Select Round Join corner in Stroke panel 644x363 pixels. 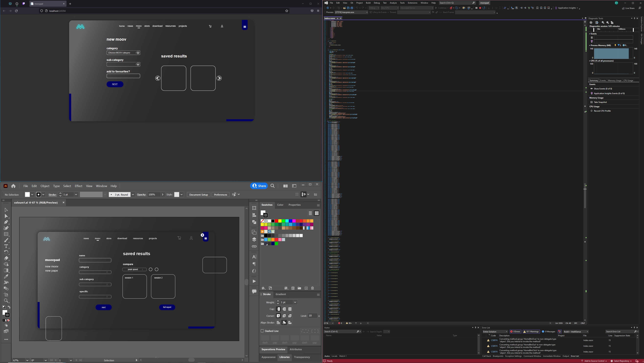[284, 316]
